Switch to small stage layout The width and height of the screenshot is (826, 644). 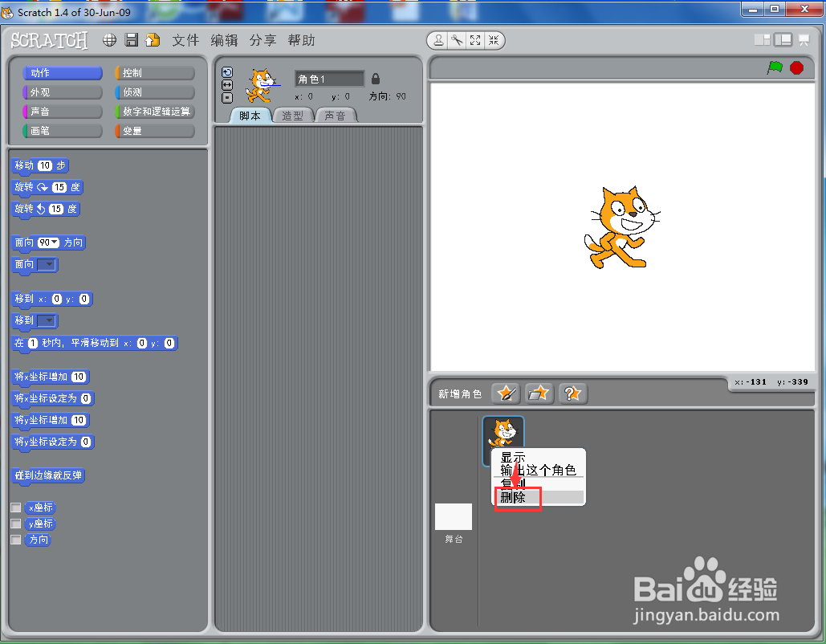pos(762,40)
